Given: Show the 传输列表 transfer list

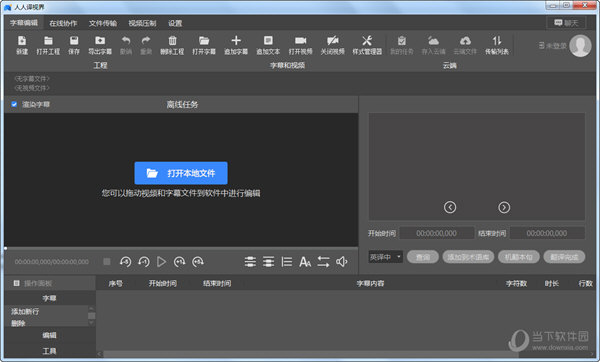Looking at the screenshot, I should click(x=497, y=45).
